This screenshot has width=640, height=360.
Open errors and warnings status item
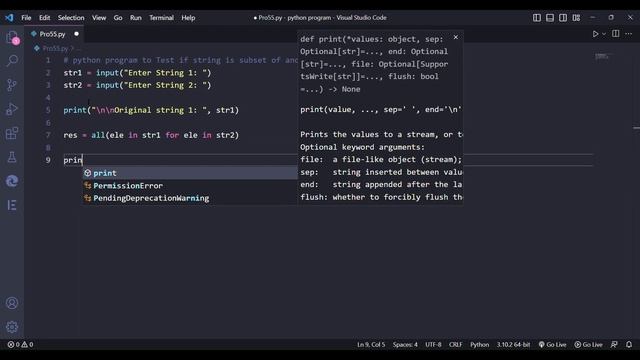point(20,344)
